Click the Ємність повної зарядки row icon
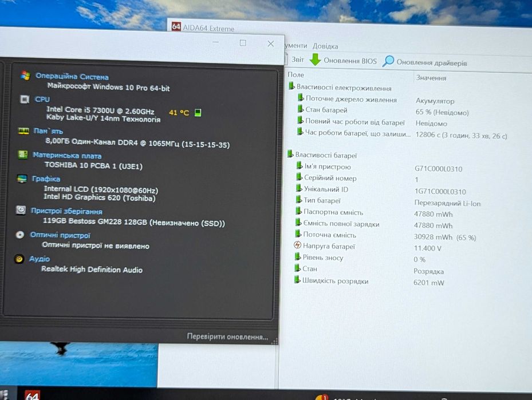 298,222
